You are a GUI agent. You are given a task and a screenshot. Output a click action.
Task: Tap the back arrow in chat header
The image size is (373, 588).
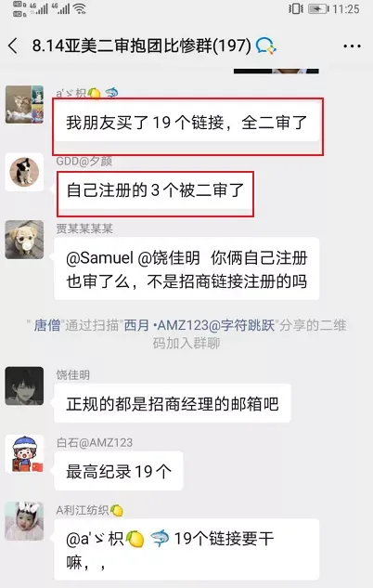(13, 46)
